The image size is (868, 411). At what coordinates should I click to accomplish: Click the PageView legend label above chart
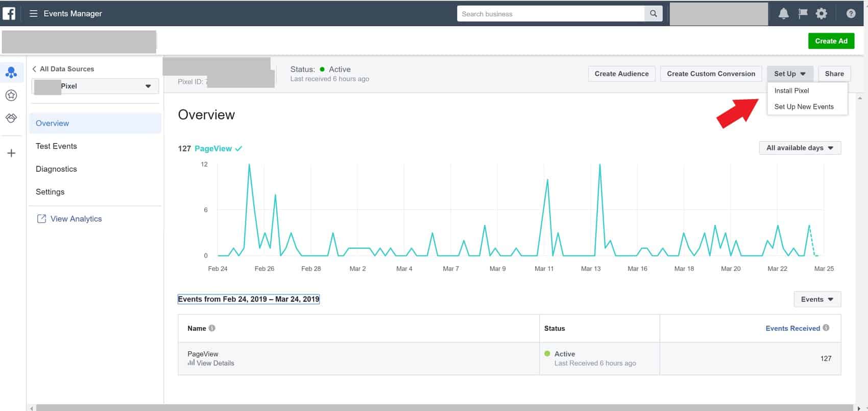point(213,148)
